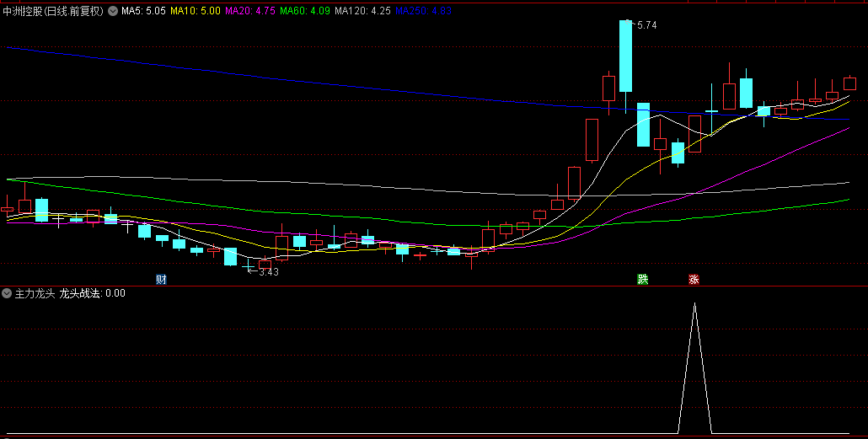The image size is (868, 439).
Task: Click the MA60: 4.09 label
Action: [305, 11]
